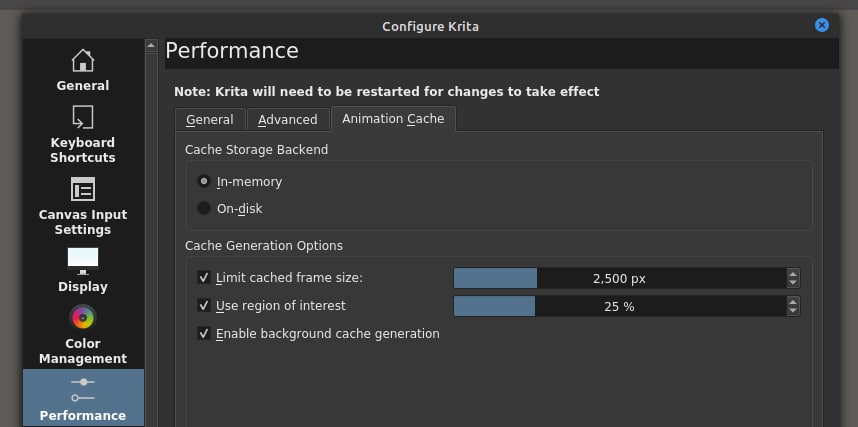Viewport: 858px width, 427px height.
Task: Switch to the General performance tab
Action: [210, 119]
